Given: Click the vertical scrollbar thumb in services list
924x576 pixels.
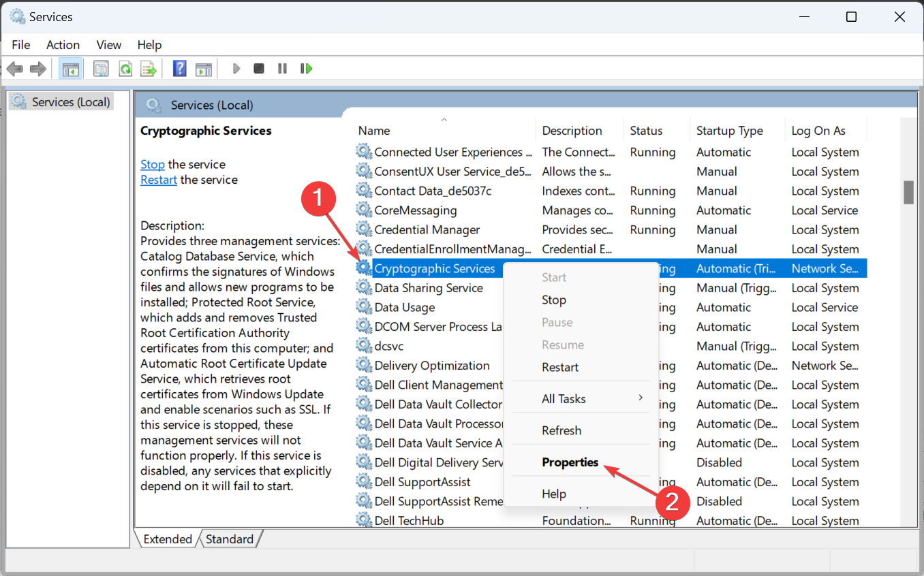Looking at the screenshot, I should pyautogui.click(x=908, y=192).
